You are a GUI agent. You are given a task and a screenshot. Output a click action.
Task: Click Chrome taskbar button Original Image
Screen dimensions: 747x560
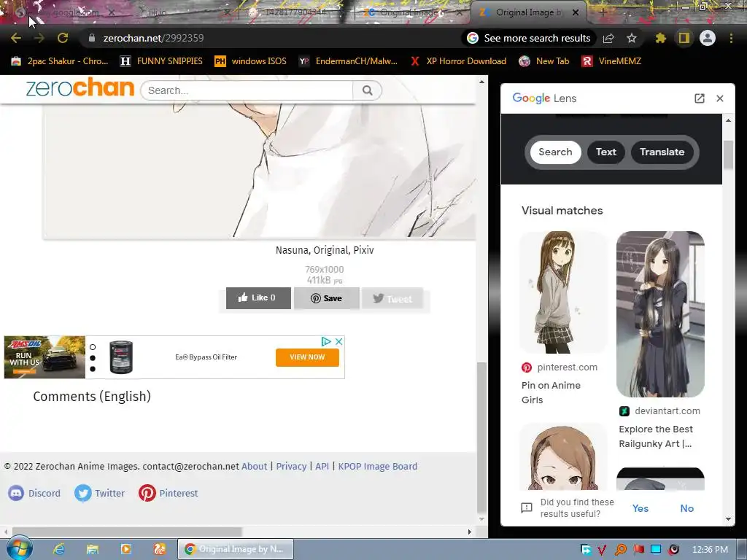click(x=236, y=549)
